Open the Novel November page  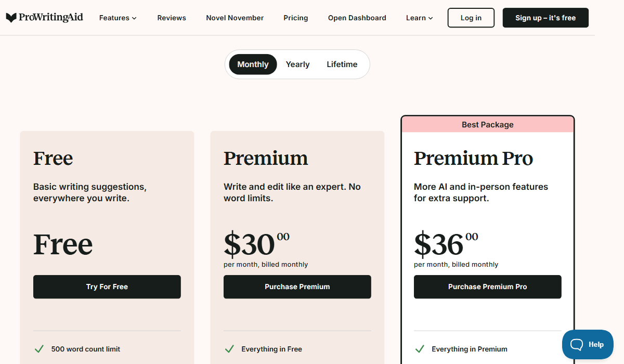[235, 18]
